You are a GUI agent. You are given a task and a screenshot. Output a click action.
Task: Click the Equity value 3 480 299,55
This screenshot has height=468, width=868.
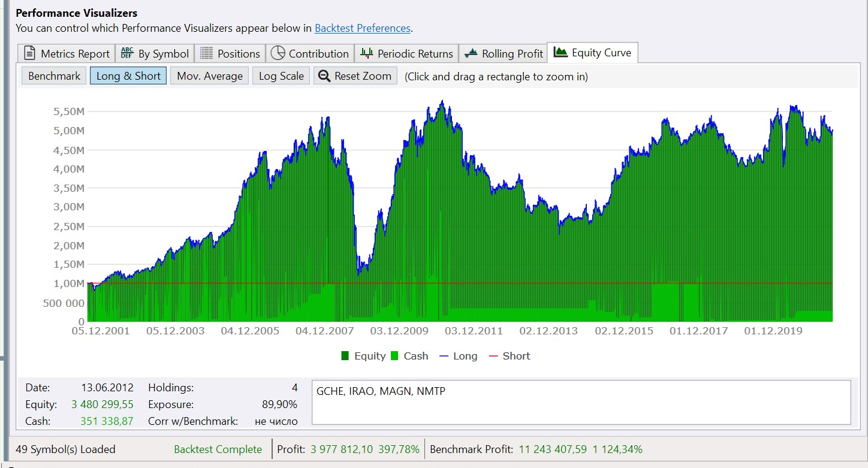pos(103,404)
